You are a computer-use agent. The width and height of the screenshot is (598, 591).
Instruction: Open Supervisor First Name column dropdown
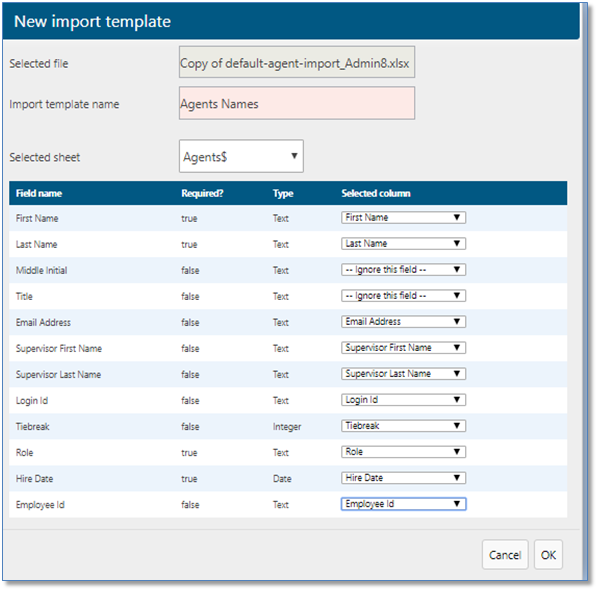coord(403,348)
